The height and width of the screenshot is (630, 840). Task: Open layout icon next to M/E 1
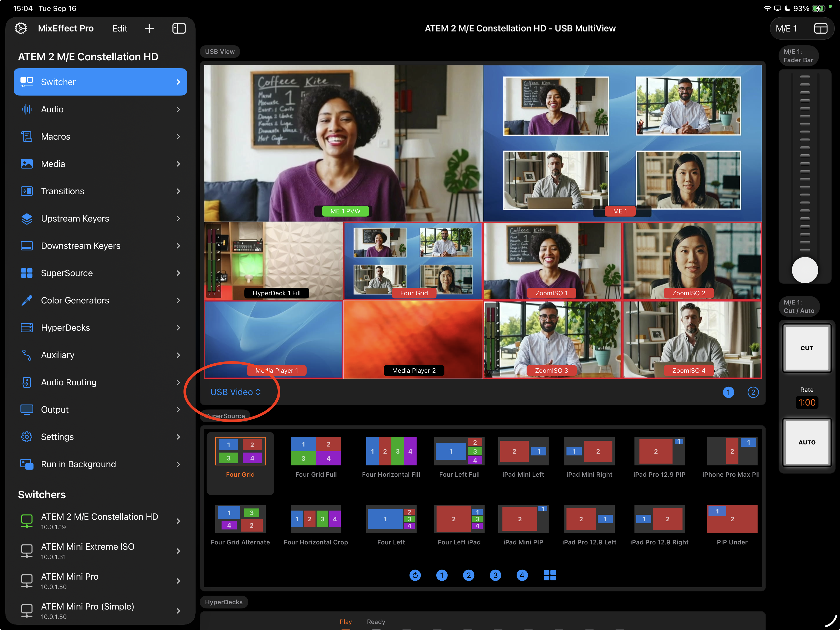pos(820,28)
